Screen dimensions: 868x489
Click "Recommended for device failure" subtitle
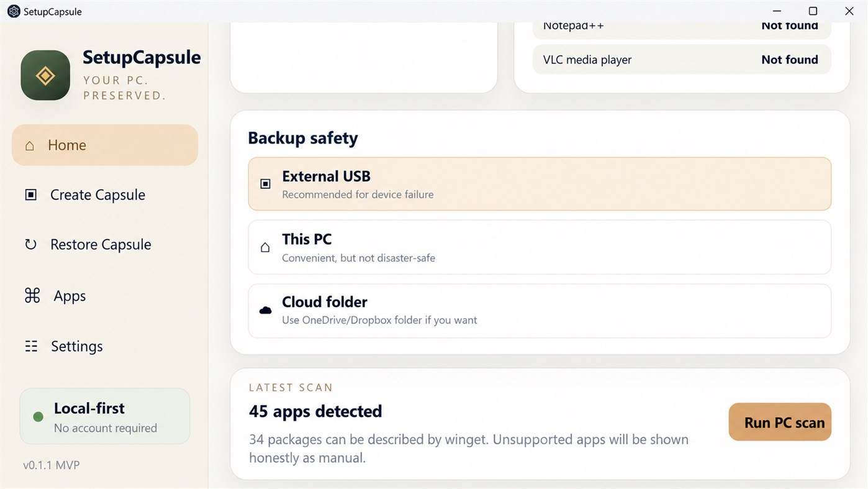coord(358,194)
